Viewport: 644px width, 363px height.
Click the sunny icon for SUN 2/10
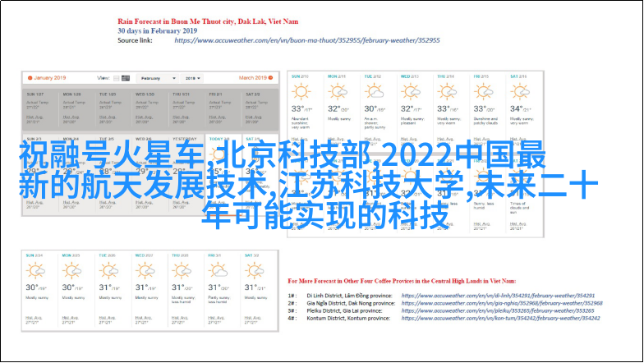tap(301, 92)
